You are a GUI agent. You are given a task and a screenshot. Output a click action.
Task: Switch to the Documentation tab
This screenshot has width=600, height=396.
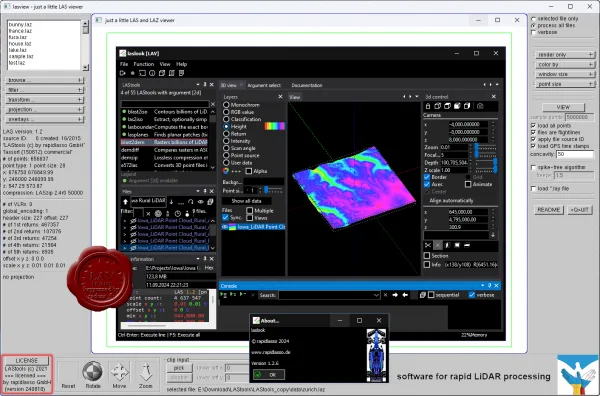(x=307, y=85)
